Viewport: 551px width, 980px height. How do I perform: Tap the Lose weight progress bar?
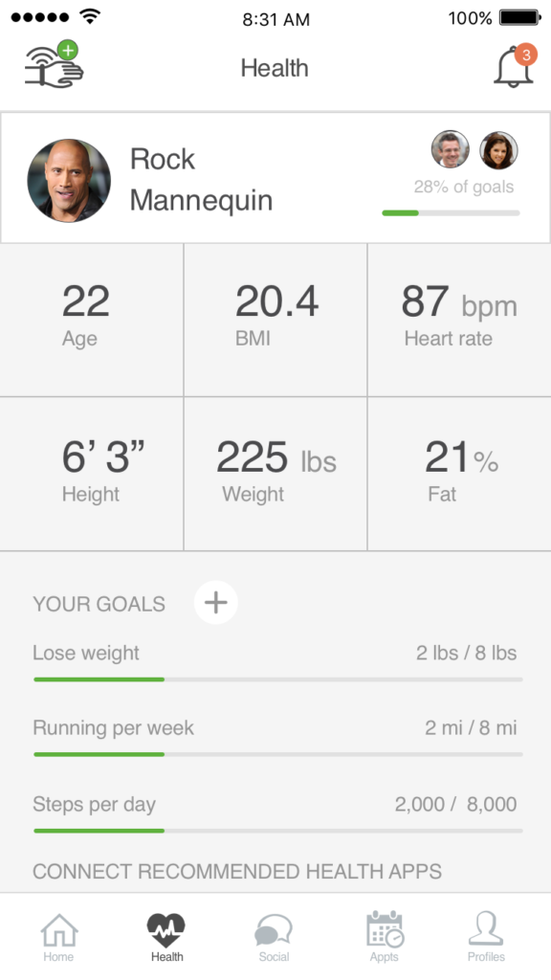pyautogui.click(x=278, y=679)
